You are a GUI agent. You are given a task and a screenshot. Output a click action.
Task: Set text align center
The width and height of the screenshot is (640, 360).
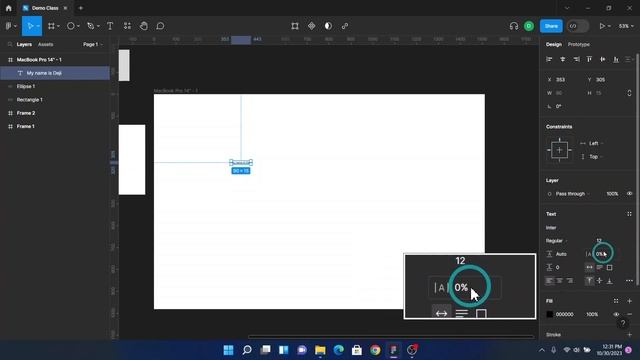pos(560,281)
